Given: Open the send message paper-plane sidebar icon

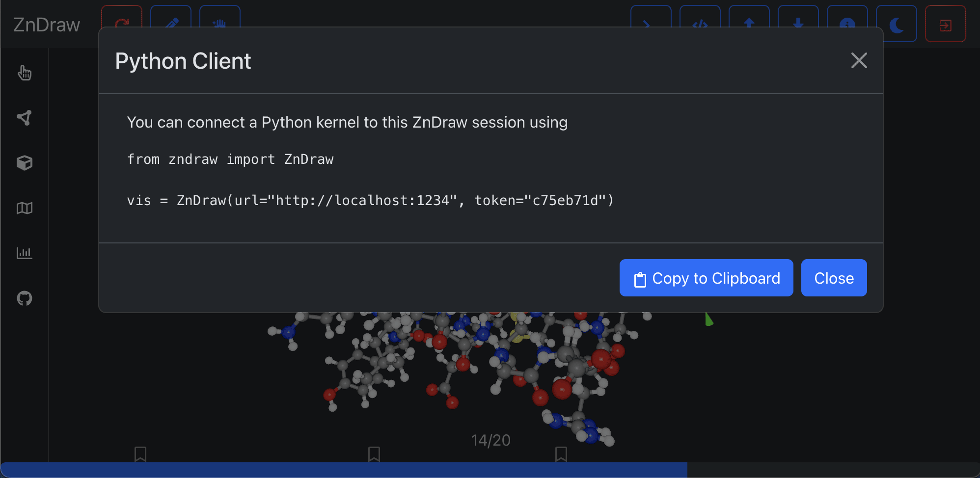Looking at the screenshot, I should 25,117.
